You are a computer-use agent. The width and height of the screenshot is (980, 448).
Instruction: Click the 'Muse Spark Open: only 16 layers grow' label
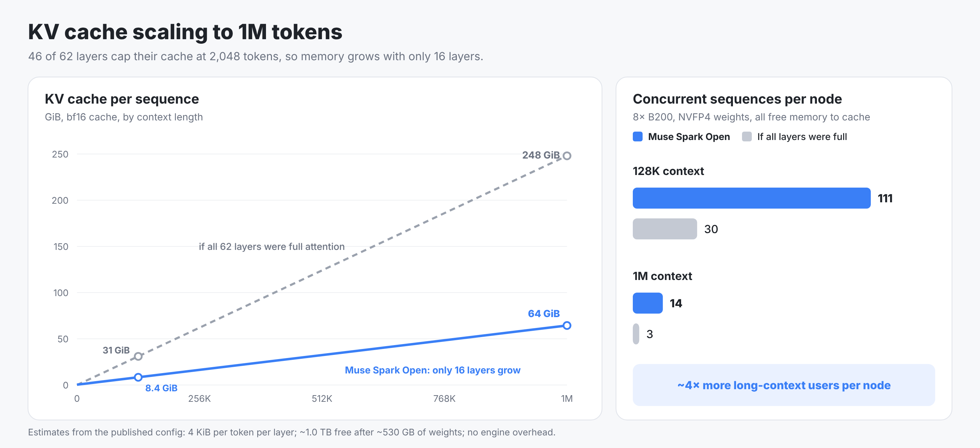pyautogui.click(x=433, y=370)
